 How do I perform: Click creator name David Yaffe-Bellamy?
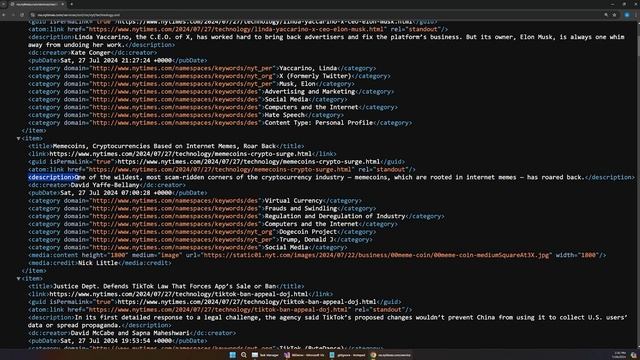pyautogui.click(x=105, y=185)
